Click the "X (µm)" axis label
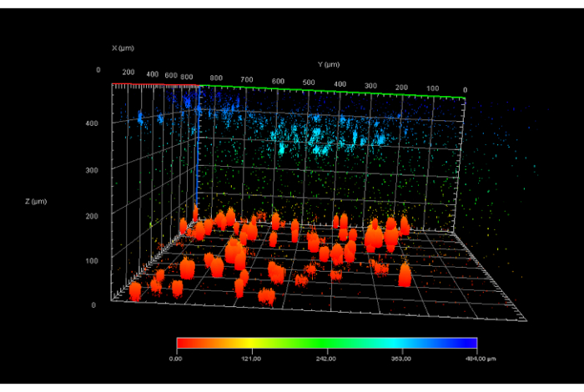584x392 pixels. 123,48
